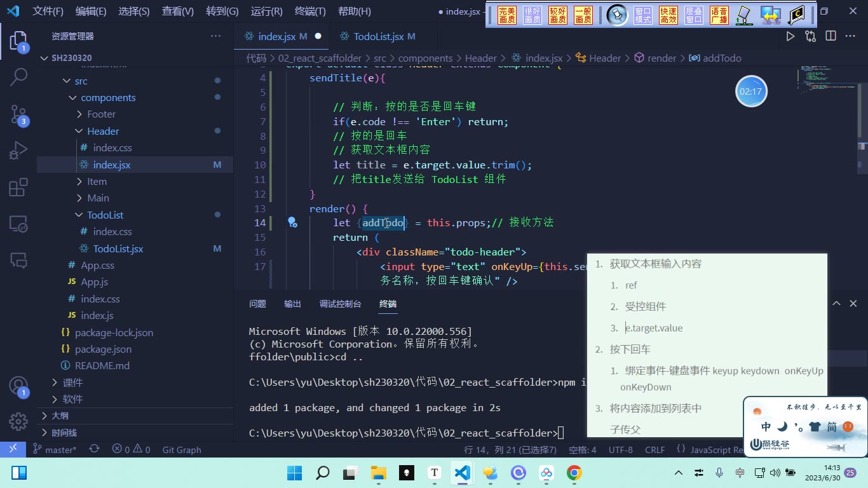This screenshot has width=868, height=488.
Task: Open the Run and Debug view
Action: (18, 151)
